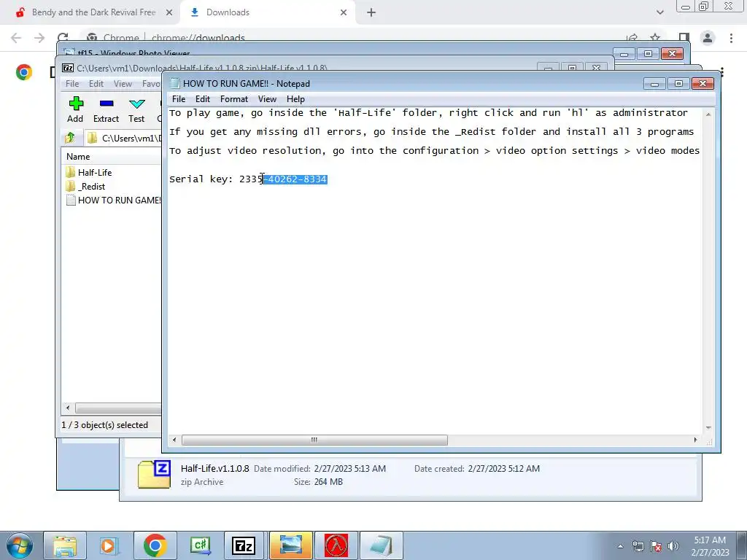Go up one folder in 7-Zip
This screenshot has height=560, width=747.
(70, 138)
